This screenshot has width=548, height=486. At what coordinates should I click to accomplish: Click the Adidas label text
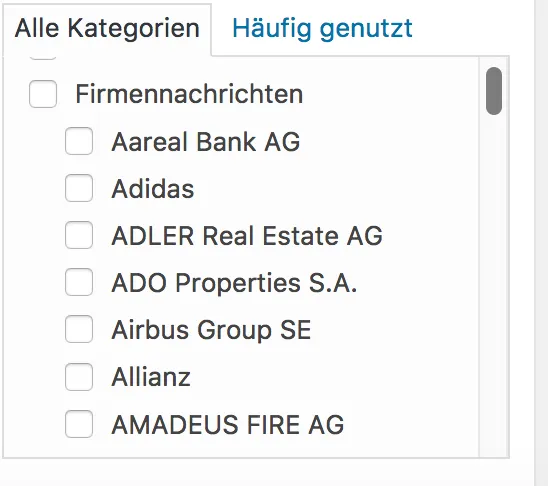click(153, 189)
